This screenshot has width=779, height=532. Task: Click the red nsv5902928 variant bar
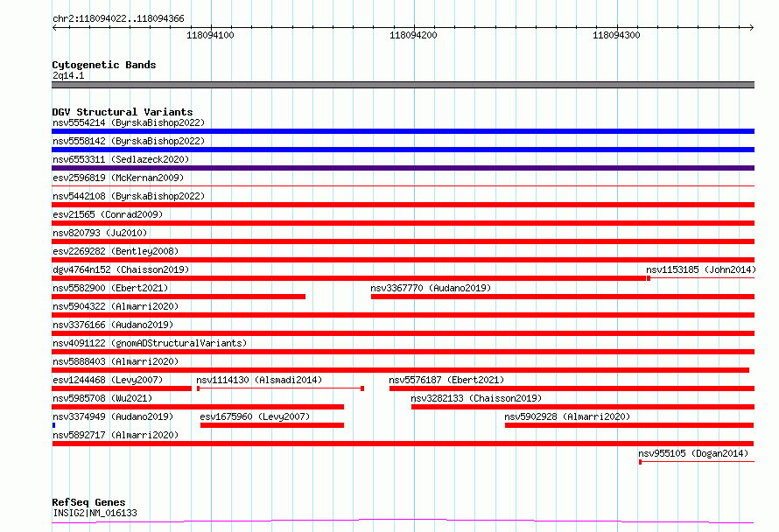point(629,425)
